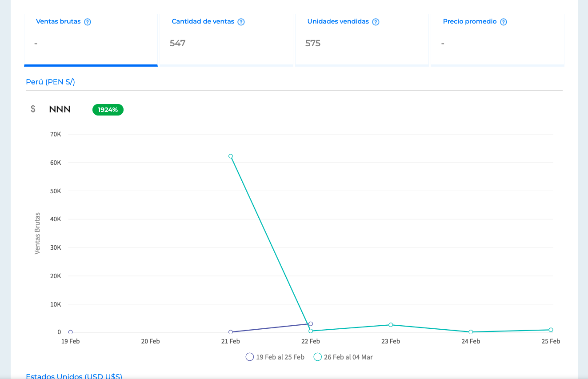
Task: Click the teal data point at 25 Feb
Action: coord(551,330)
